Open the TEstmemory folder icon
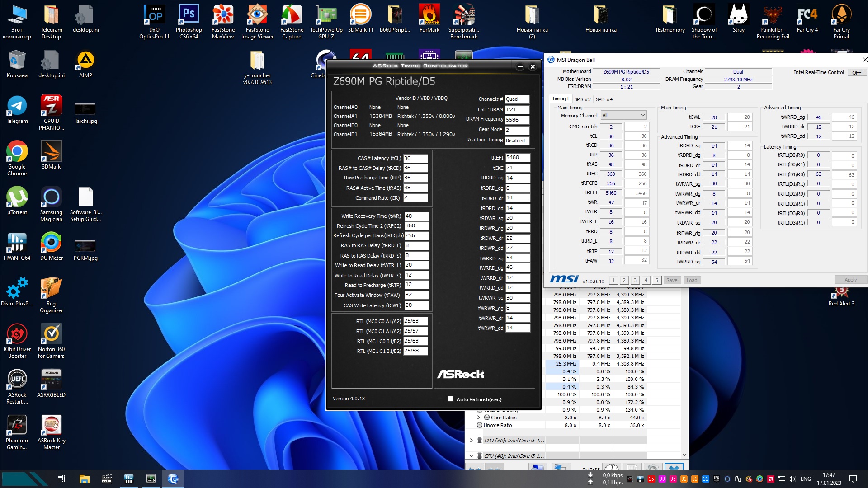This screenshot has width=868, height=488. [670, 18]
